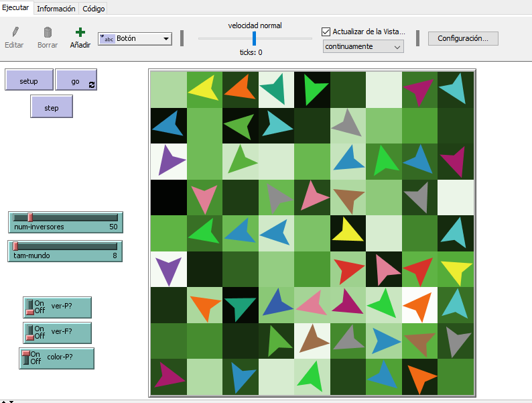Click the forever loop icon on go button
This screenshot has height=403, width=532.
tap(92, 85)
